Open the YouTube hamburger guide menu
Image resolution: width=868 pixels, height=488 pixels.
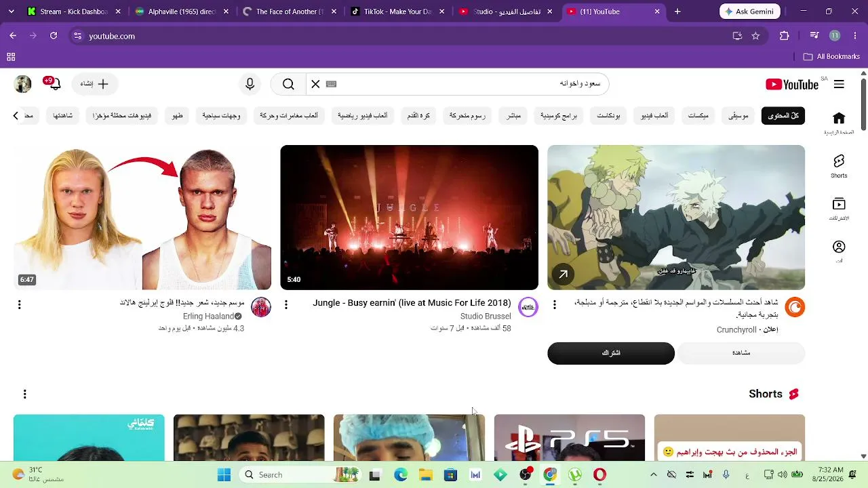[839, 84]
